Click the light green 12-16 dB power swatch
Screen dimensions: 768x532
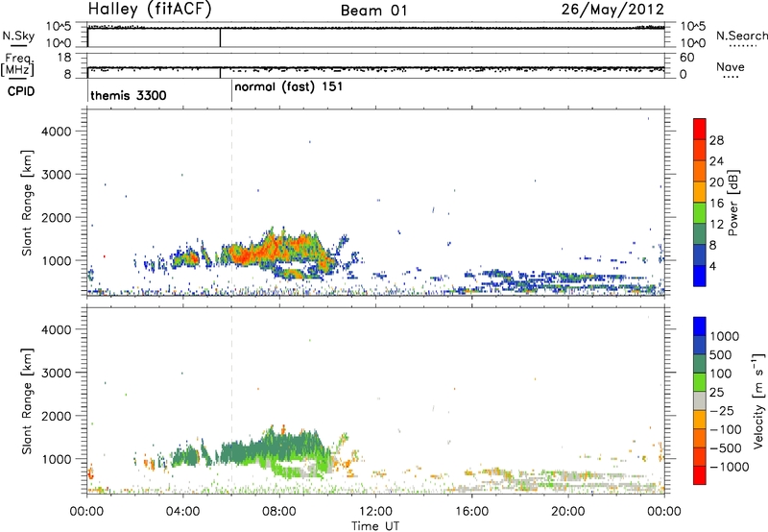pyautogui.click(x=700, y=213)
